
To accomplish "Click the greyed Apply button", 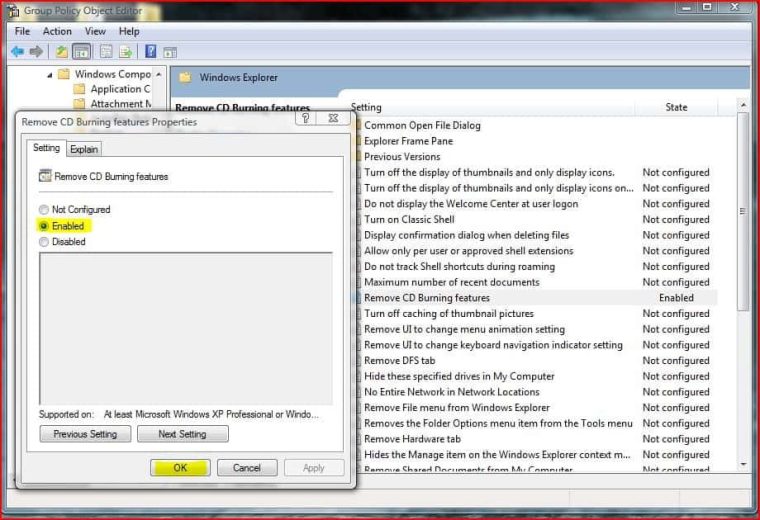I will pos(314,468).
